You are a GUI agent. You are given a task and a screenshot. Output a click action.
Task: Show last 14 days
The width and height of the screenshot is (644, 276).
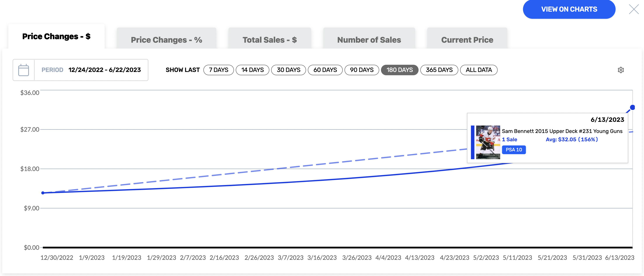click(253, 70)
